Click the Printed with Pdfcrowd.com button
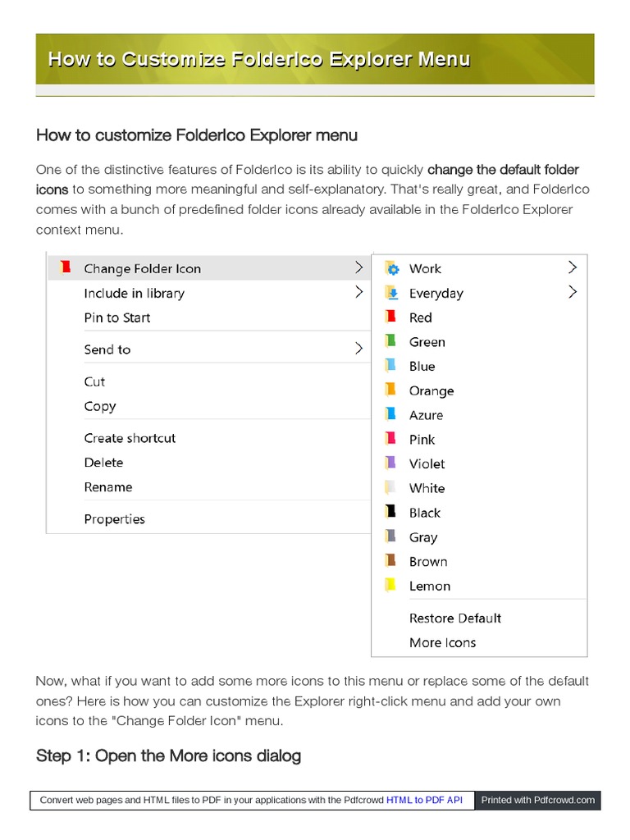The height and width of the screenshot is (840, 630). 537,800
